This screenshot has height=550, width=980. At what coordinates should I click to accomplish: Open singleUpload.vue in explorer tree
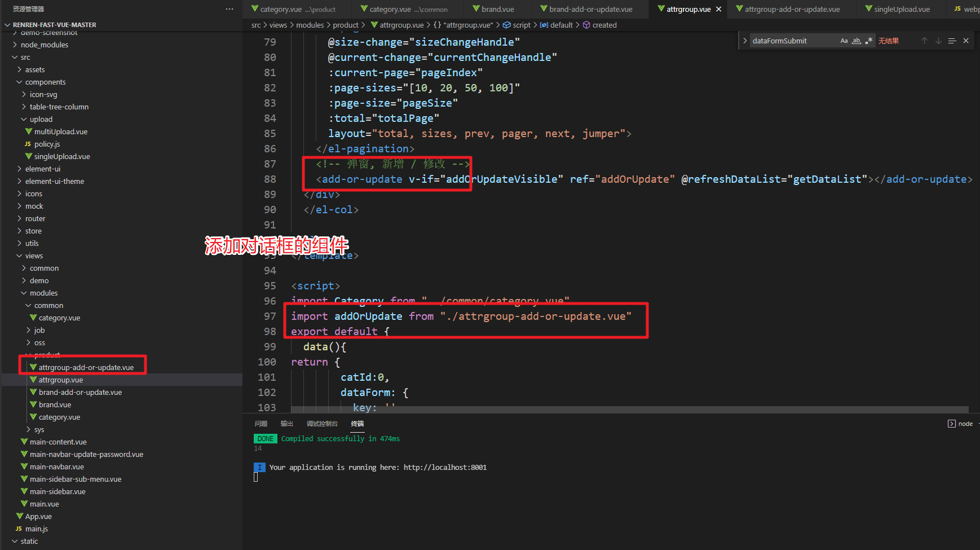[62, 157]
